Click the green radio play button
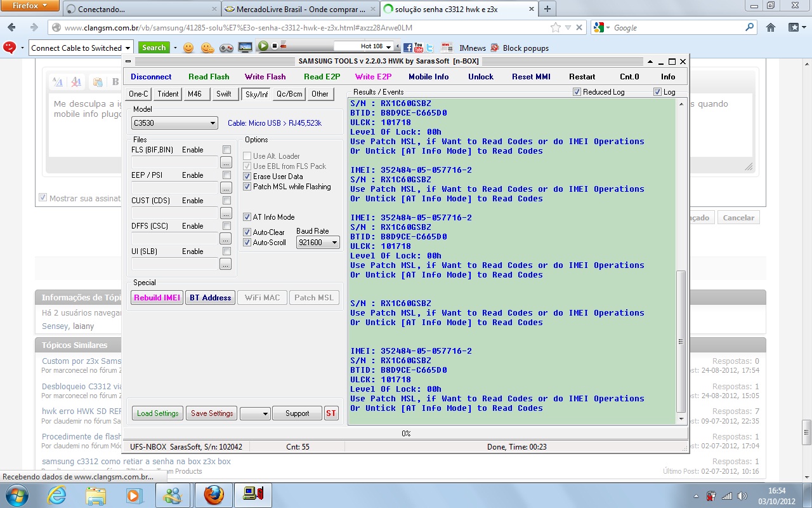Screen dimensions: 812x508 click(x=263, y=46)
